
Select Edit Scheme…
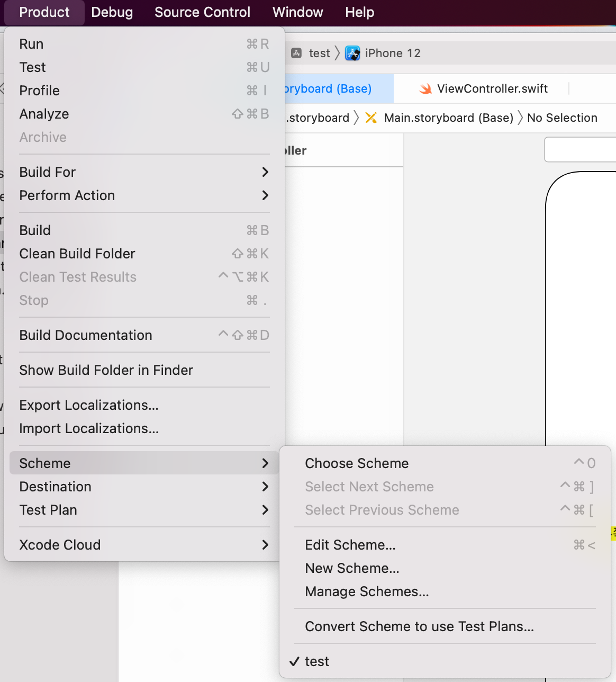pyautogui.click(x=445, y=545)
